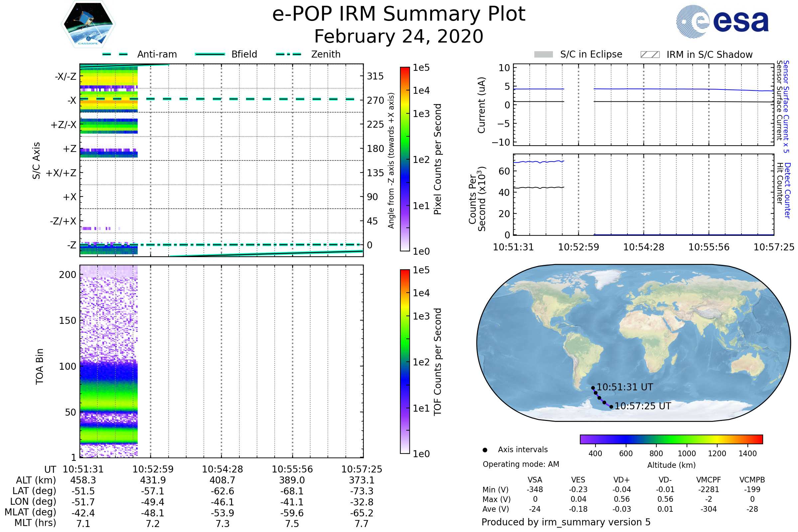Click the Bfield solid legend line

[210, 54]
